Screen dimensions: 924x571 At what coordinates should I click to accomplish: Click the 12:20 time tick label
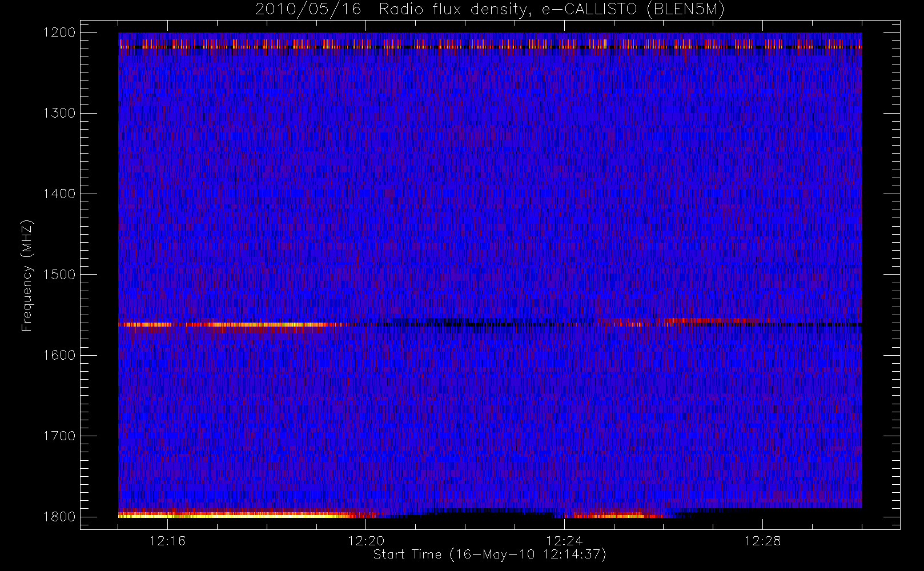365,541
